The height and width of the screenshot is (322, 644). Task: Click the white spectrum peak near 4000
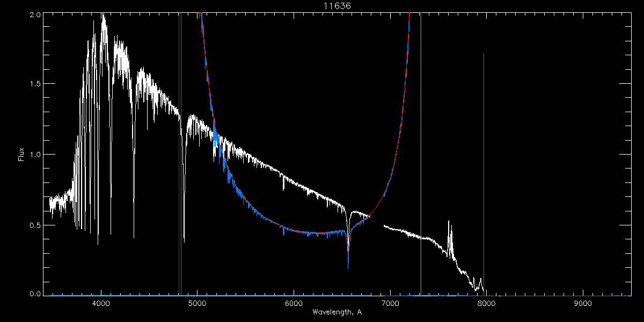click(x=103, y=21)
